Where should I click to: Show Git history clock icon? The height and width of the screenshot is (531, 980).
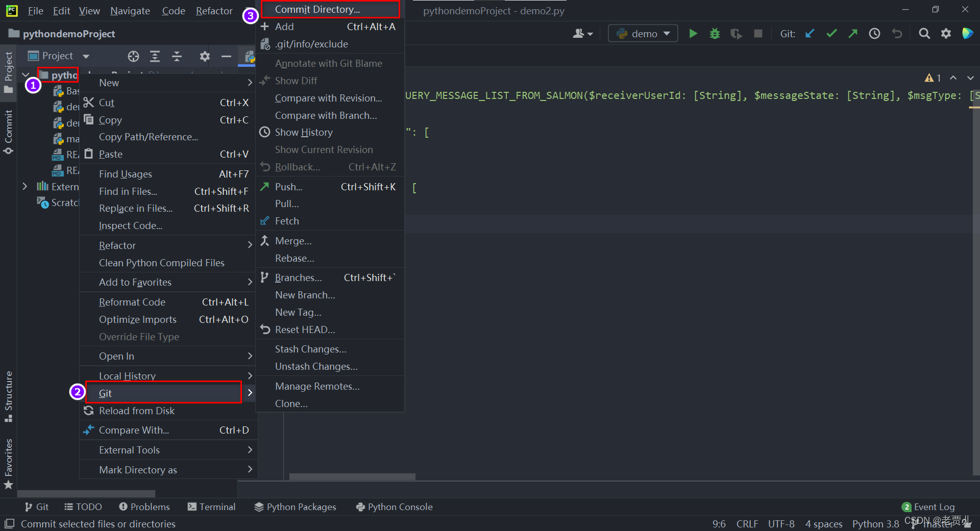pos(875,34)
